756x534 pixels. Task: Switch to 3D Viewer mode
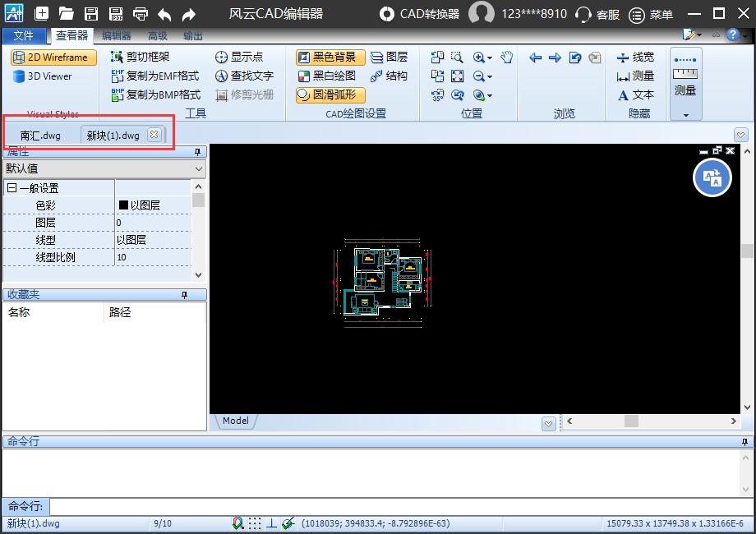tap(44, 76)
